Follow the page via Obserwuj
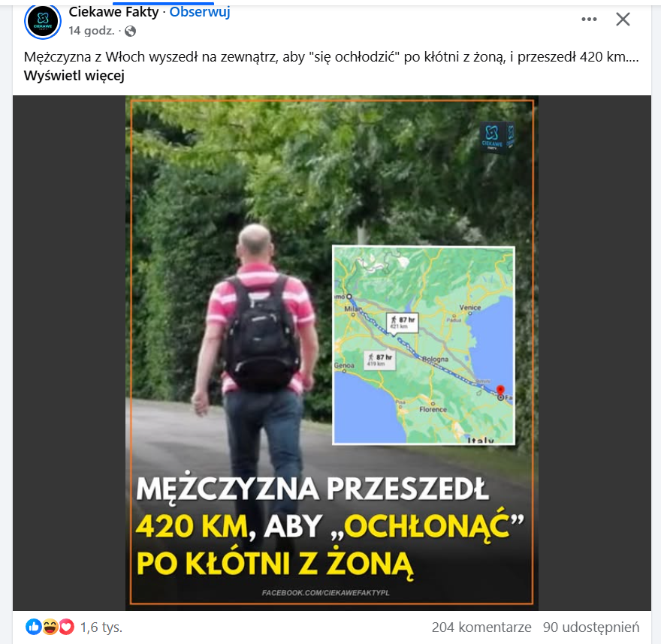This screenshot has width=661, height=644. click(200, 12)
